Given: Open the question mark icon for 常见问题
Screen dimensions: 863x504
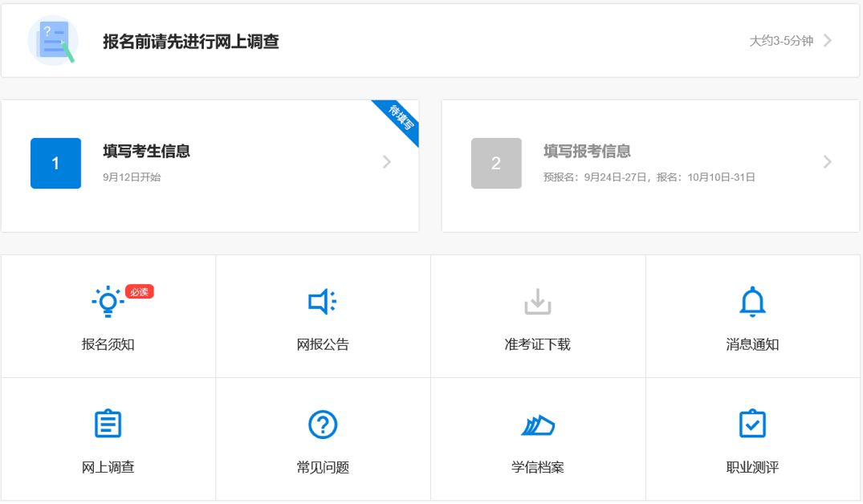Looking at the screenshot, I should click(x=323, y=424).
